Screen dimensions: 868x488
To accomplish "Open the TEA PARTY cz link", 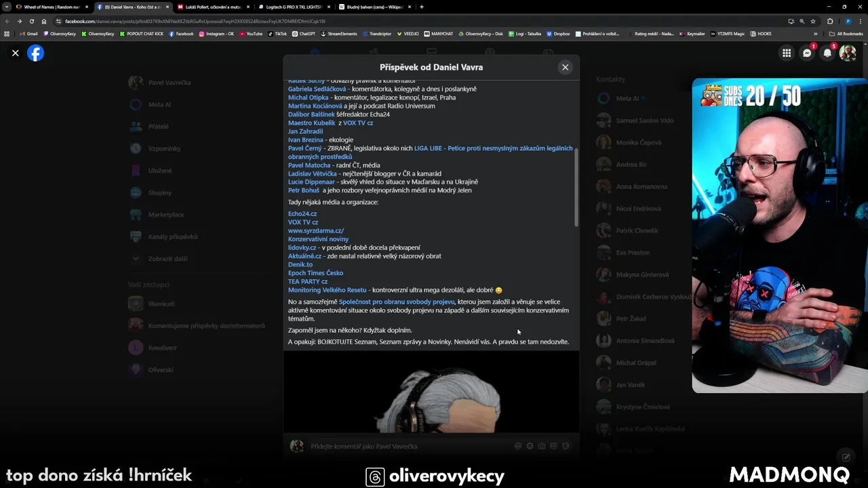I will pyautogui.click(x=308, y=281).
